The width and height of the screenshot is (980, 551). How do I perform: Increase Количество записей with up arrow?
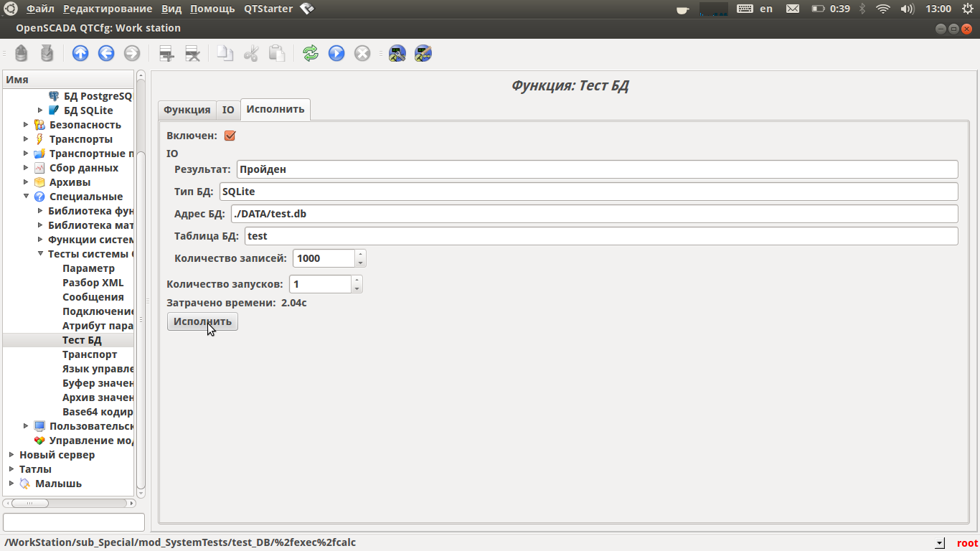(360, 254)
